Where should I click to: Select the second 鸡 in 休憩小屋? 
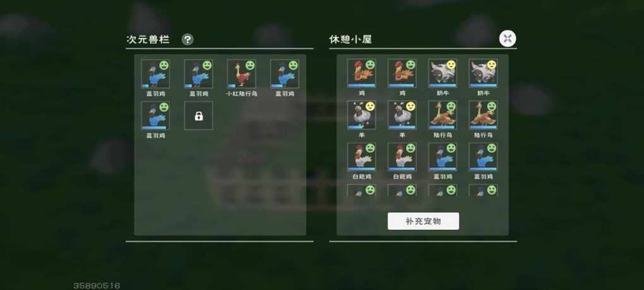(402, 73)
